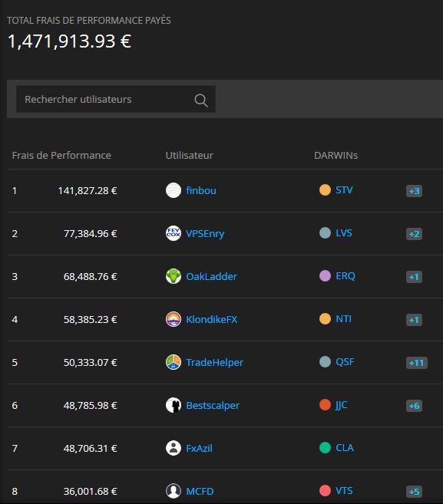
Task: Expand the +6 DARWINs badge for Bestscalper
Action: coord(414,406)
